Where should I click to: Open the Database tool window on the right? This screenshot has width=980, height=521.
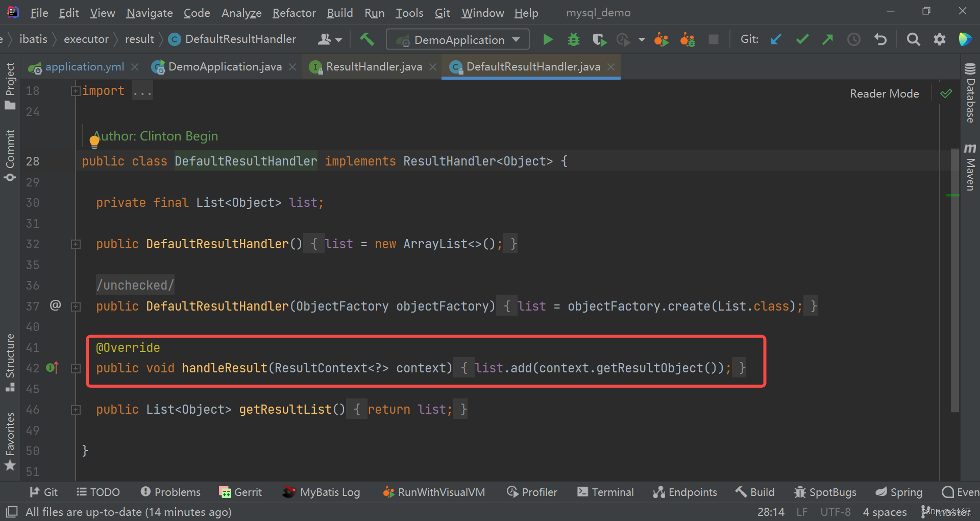[x=969, y=97]
